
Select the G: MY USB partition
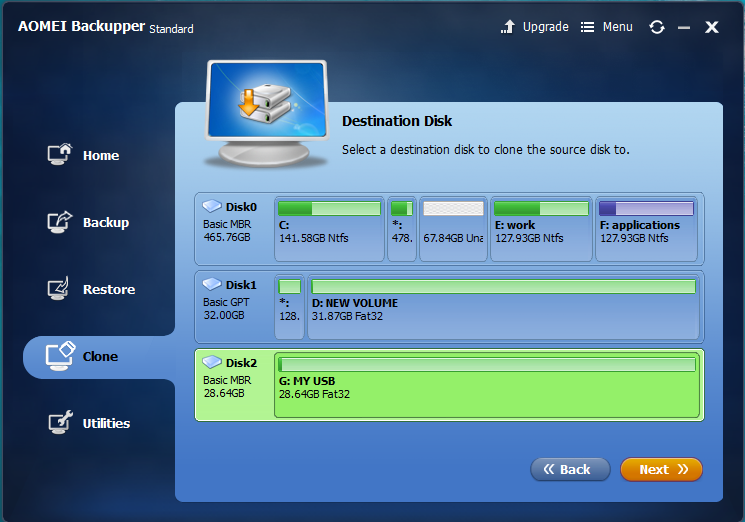coord(487,385)
